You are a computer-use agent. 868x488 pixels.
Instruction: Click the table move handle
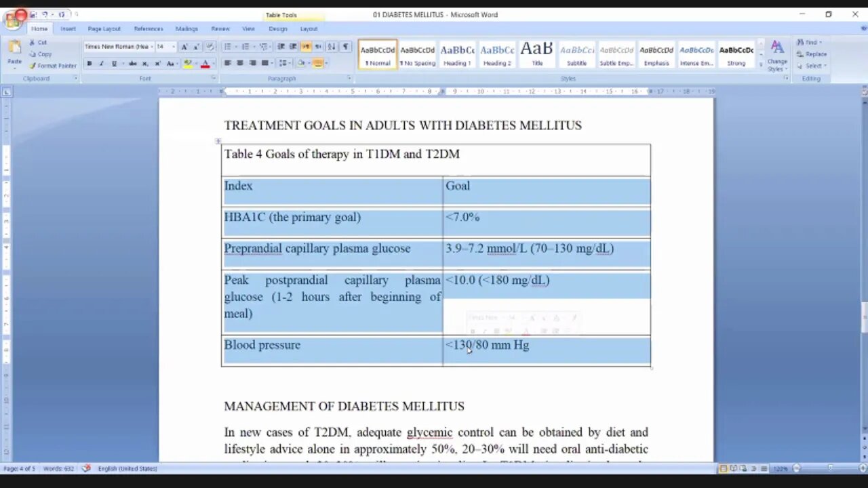coord(218,141)
